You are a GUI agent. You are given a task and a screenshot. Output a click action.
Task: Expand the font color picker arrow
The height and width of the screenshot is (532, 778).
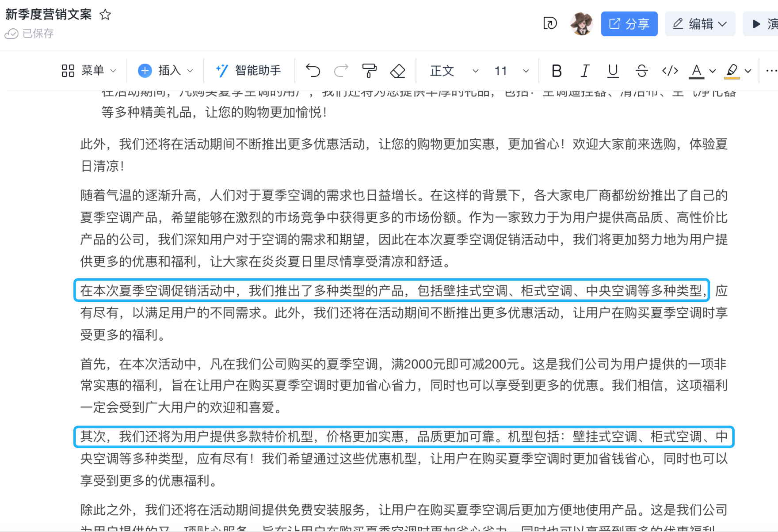pos(713,71)
